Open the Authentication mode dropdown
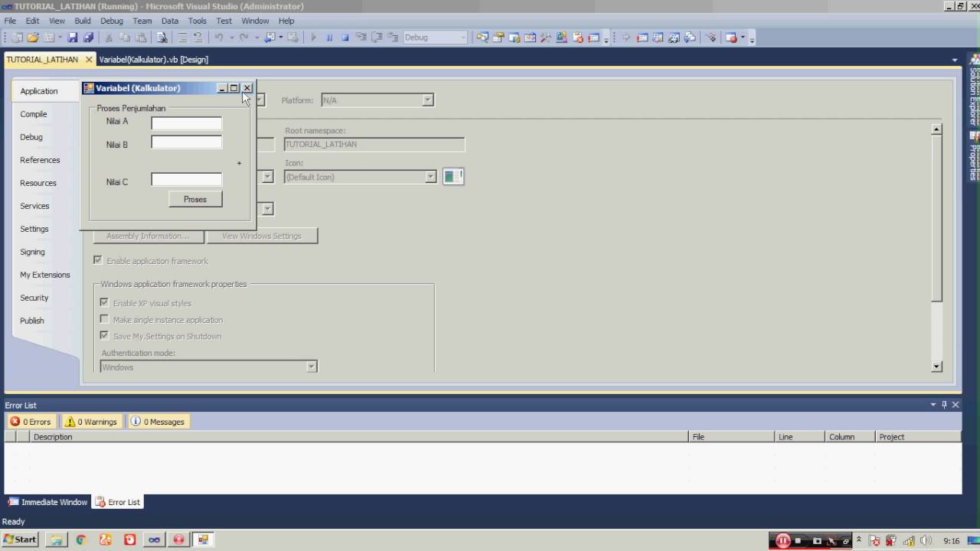The width and height of the screenshot is (980, 551). point(312,367)
